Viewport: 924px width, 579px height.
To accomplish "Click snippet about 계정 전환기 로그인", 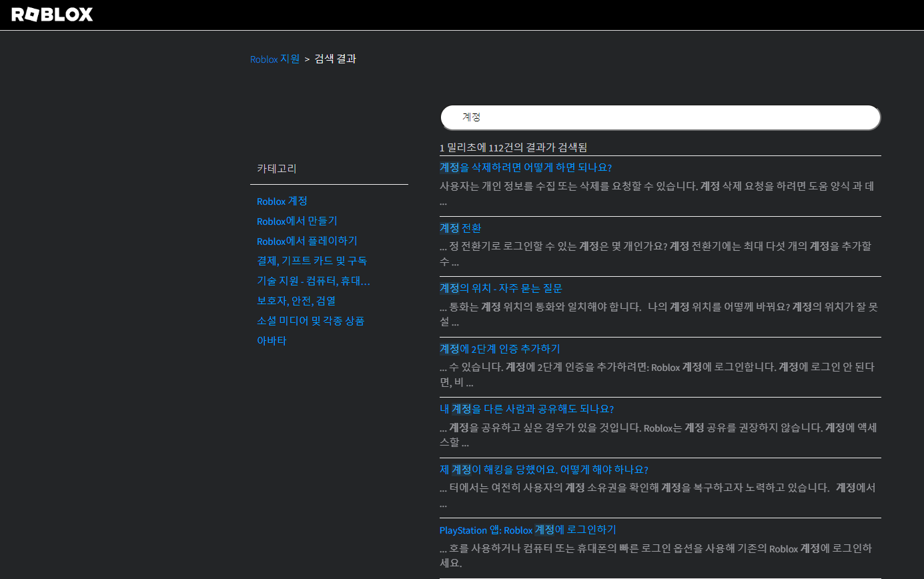I will pos(656,254).
